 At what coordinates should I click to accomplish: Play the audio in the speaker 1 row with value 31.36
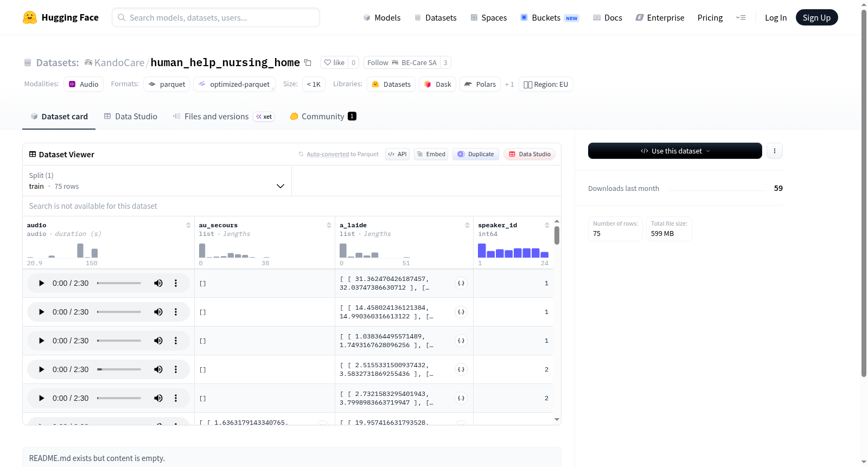tap(41, 283)
